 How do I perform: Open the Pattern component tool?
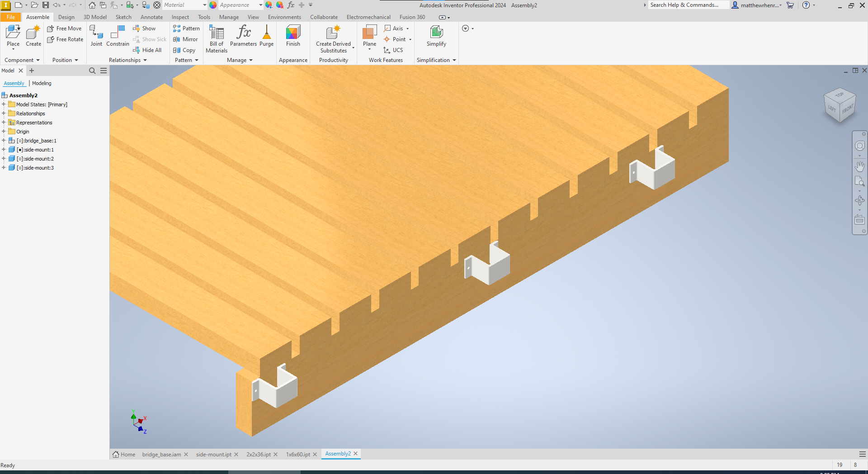(186, 28)
